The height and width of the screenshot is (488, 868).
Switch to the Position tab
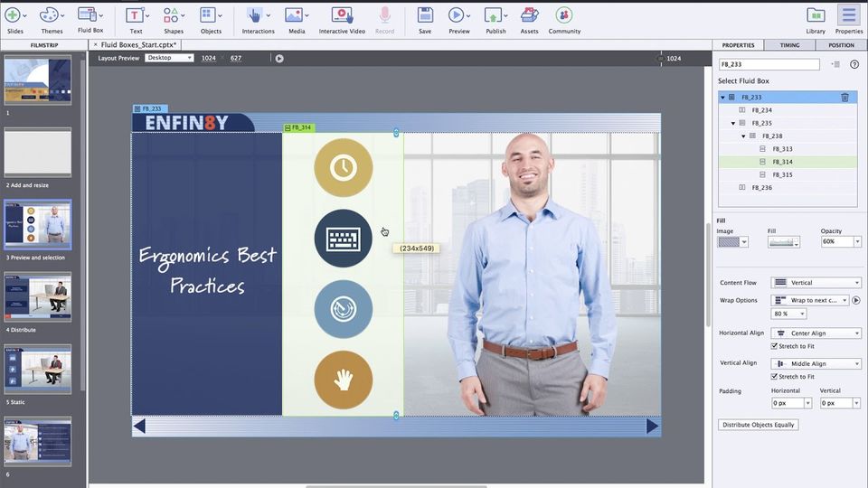click(842, 45)
